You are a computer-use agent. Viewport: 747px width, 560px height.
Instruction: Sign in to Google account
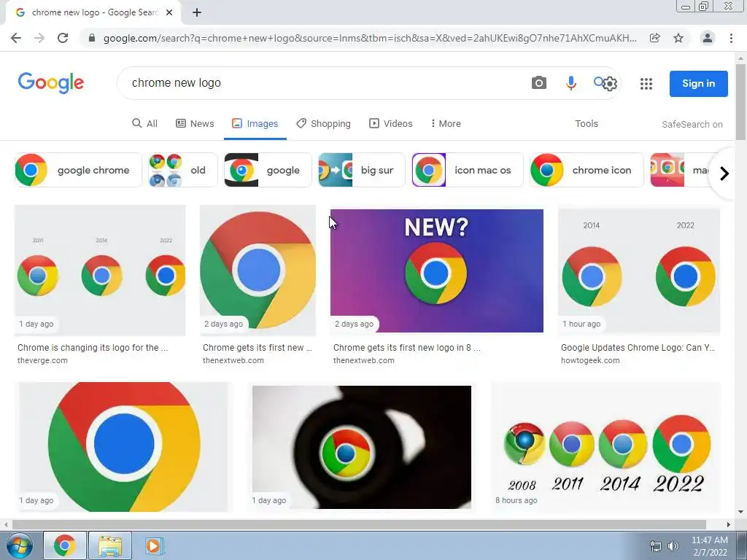(698, 83)
